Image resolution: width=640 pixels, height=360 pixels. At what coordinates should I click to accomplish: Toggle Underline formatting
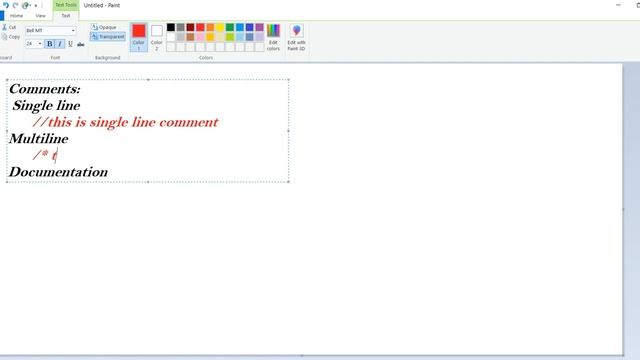(x=70, y=44)
